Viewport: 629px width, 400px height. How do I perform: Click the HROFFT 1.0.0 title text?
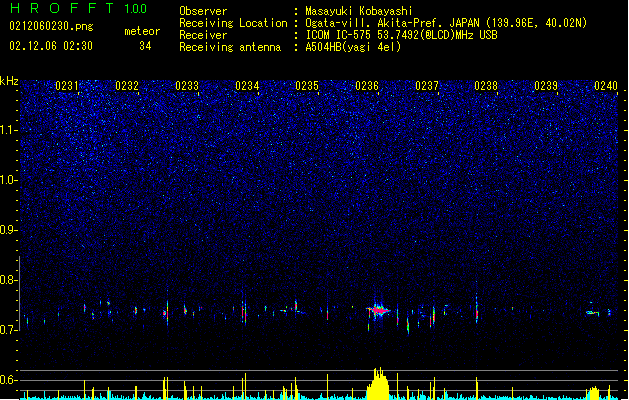click(x=79, y=8)
